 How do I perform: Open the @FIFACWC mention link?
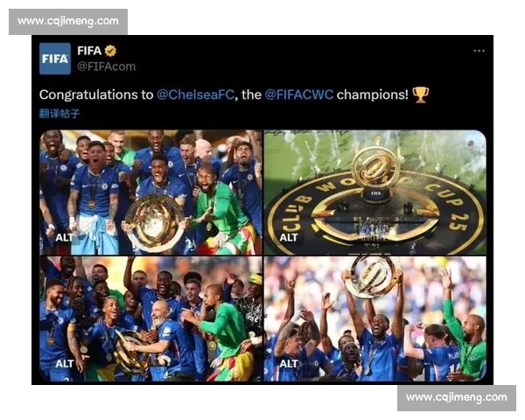point(299,94)
